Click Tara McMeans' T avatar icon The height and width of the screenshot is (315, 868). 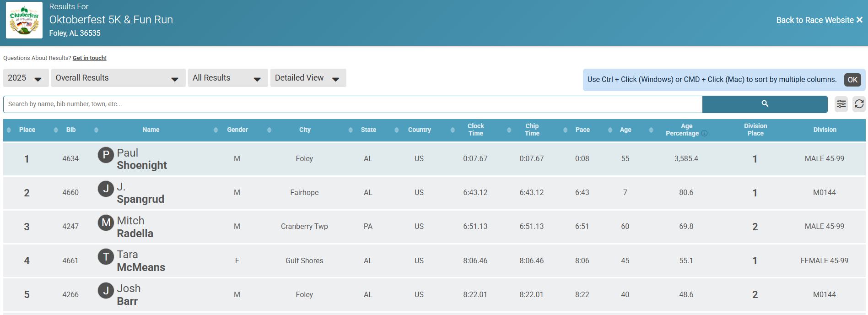106,256
